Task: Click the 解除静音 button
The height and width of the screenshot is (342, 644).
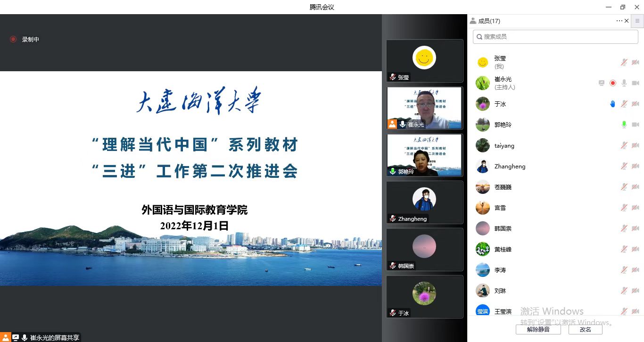Action: 538,329
